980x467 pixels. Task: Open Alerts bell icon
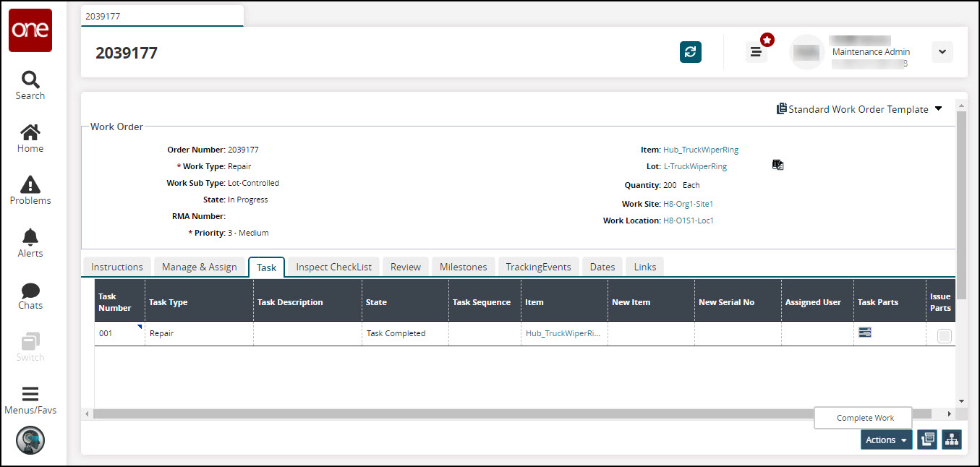(x=30, y=243)
